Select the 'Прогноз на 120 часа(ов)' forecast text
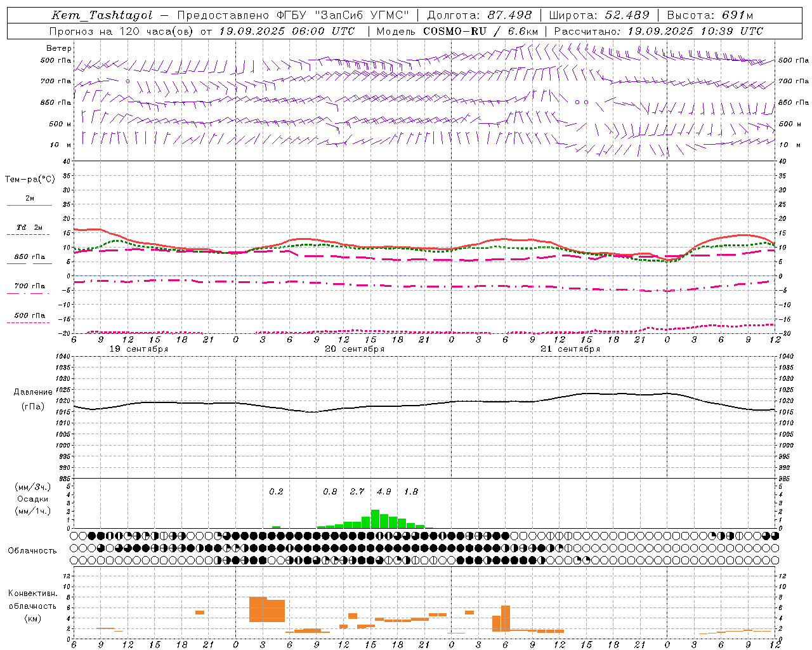This screenshot has height=650, width=812. 122,31
